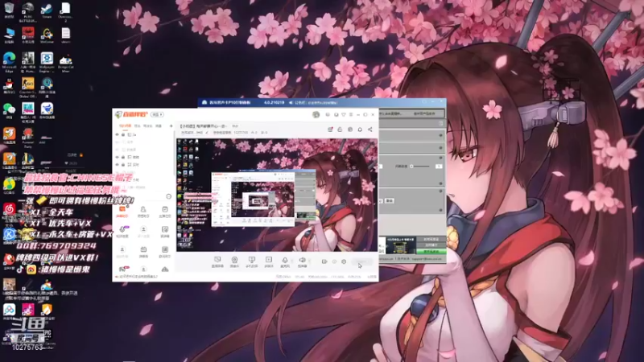This screenshot has width=644, height=362.
Task: Toggle the lock icon of the topmost source layer
Action: (123, 134)
